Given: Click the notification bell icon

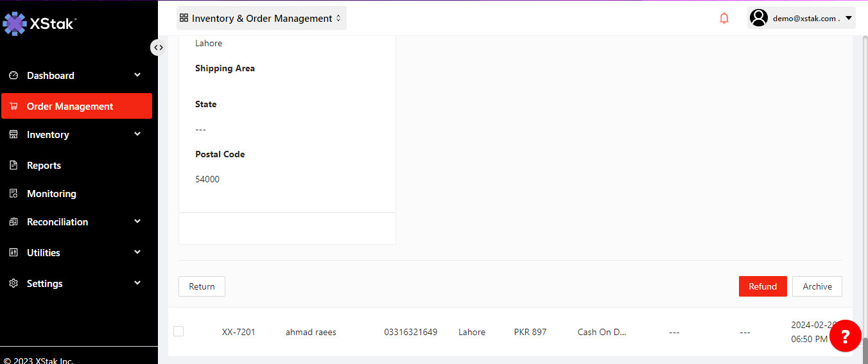Looking at the screenshot, I should tap(724, 19).
